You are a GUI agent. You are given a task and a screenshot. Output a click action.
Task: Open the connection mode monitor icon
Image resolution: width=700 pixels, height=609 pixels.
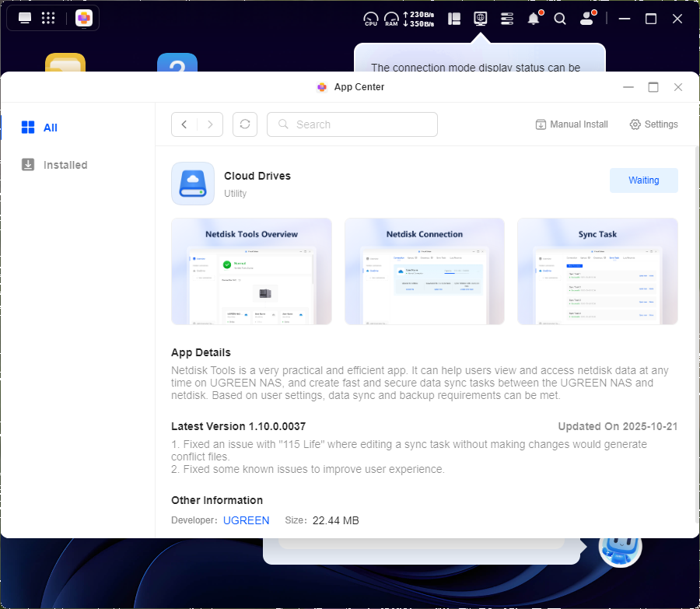481,18
